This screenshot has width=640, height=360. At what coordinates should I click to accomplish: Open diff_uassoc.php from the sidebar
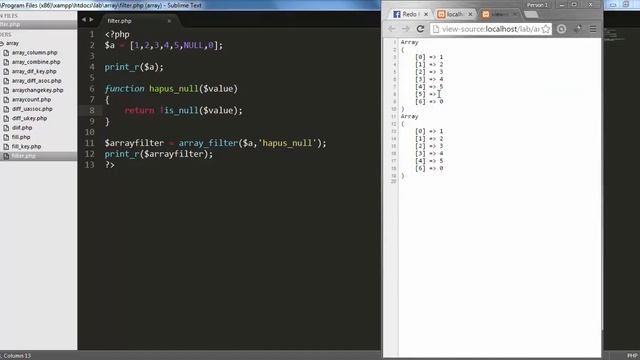pos(32,109)
